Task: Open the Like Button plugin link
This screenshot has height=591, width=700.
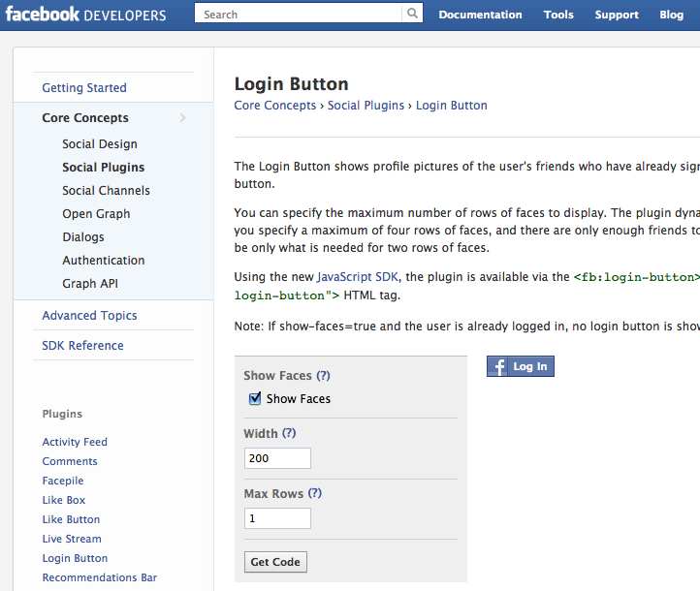Action: pos(71,519)
